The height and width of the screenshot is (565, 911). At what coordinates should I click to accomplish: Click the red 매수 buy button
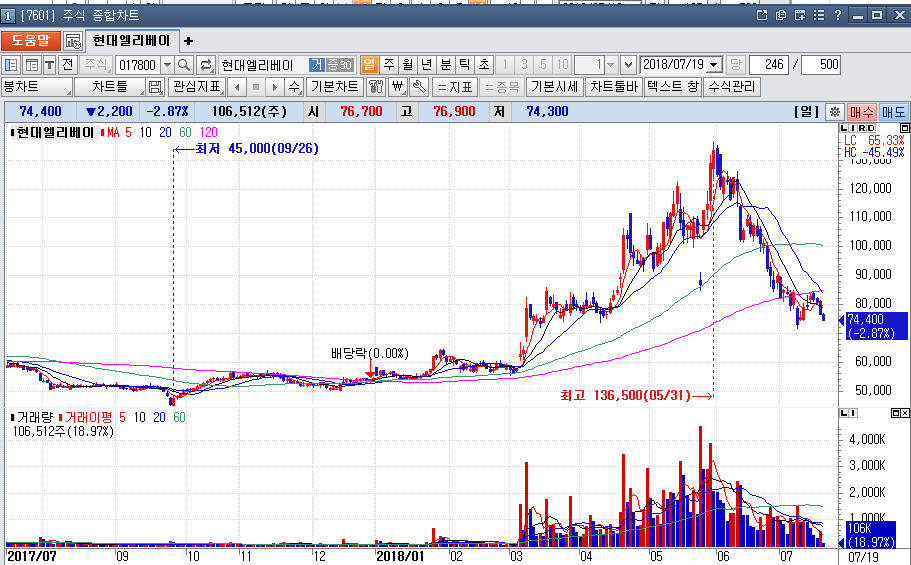(862, 112)
